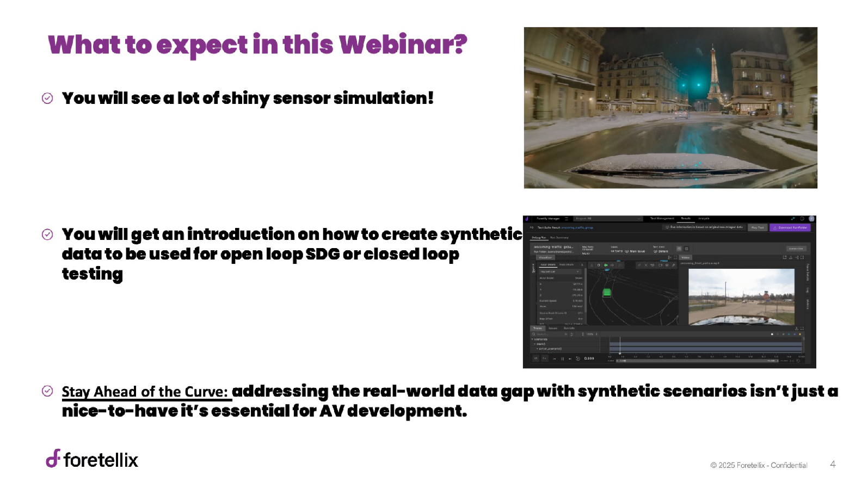This screenshot has height=488, width=868.
Task: Collapse the main() tree node
Action: click(x=535, y=344)
